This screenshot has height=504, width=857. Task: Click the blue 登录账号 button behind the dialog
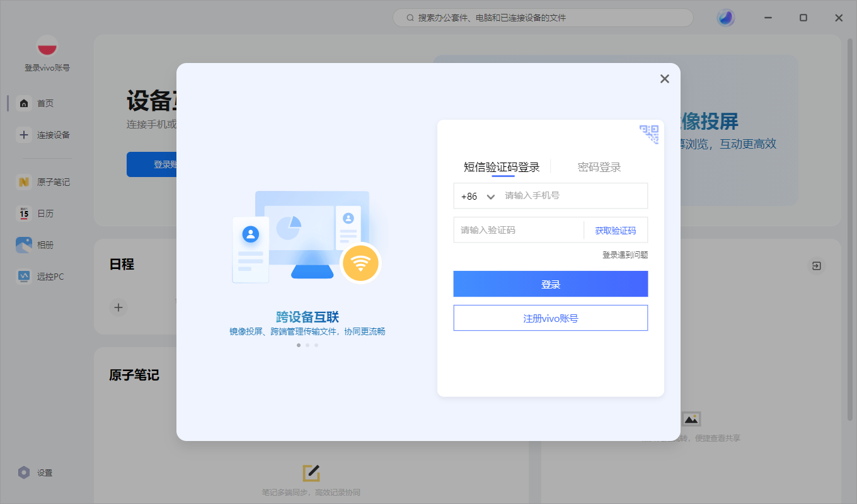[x=152, y=164]
